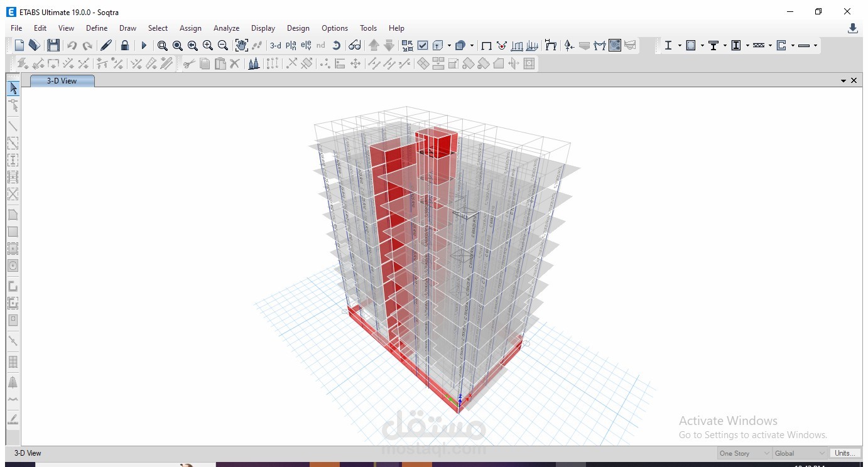Expand dropdown arrow next to building view icon

click(x=449, y=45)
